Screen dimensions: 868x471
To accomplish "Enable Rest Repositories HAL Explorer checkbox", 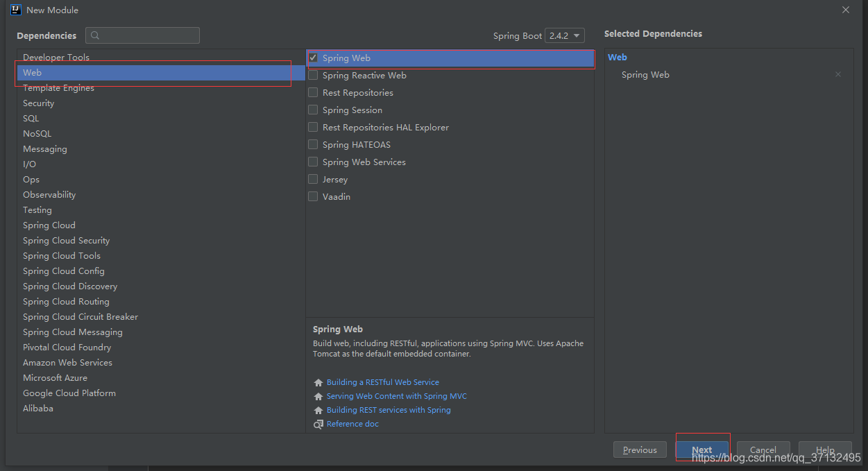I will coord(313,128).
